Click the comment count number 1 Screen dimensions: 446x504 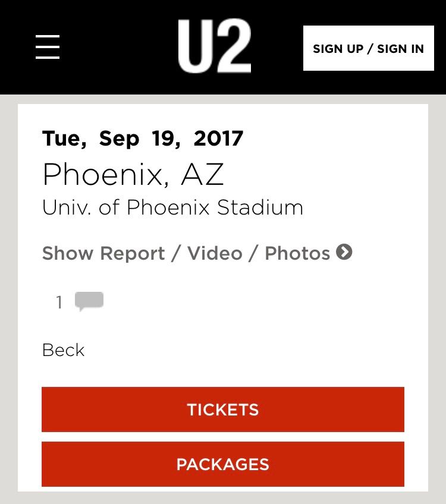pos(59,303)
